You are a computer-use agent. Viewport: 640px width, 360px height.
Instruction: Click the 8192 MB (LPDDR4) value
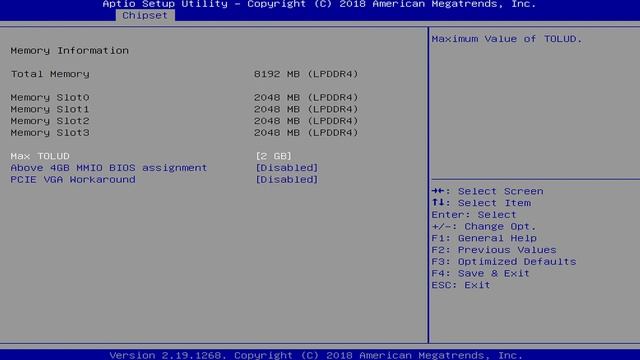pos(306,74)
